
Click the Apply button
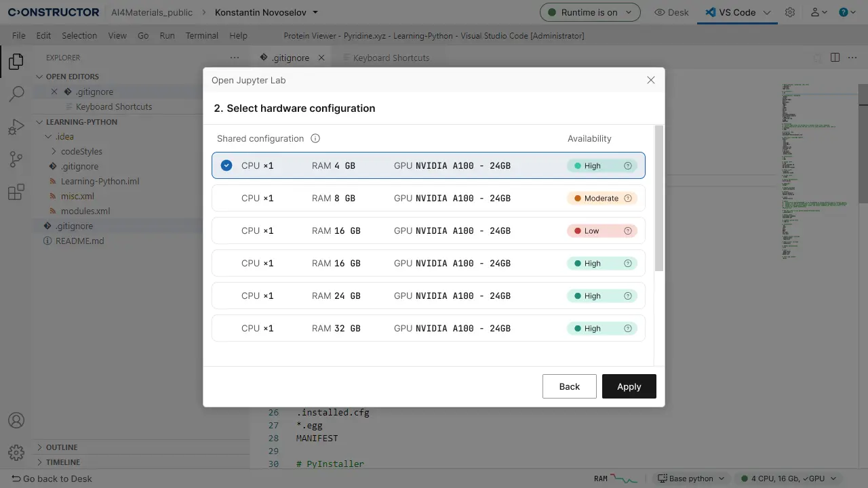629,386
